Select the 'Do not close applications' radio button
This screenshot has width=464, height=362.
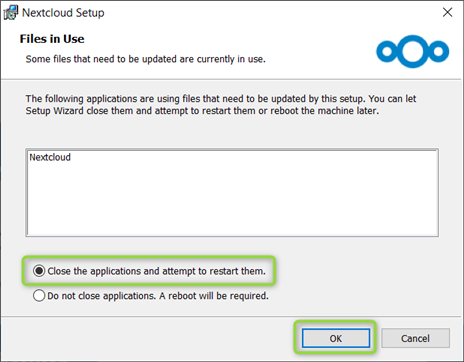coord(39,296)
